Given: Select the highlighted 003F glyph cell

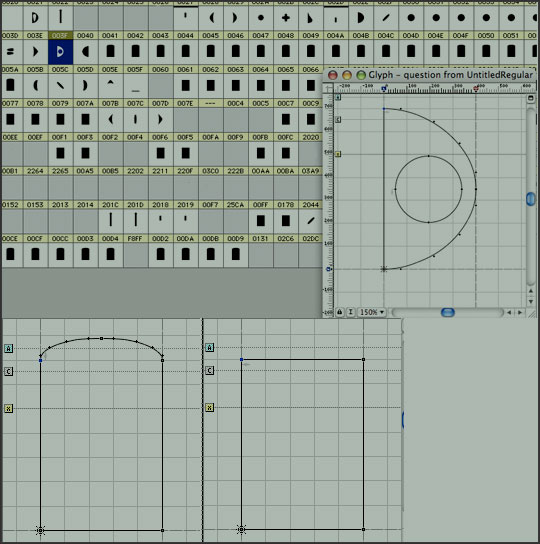Looking at the screenshot, I should tap(60, 52).
